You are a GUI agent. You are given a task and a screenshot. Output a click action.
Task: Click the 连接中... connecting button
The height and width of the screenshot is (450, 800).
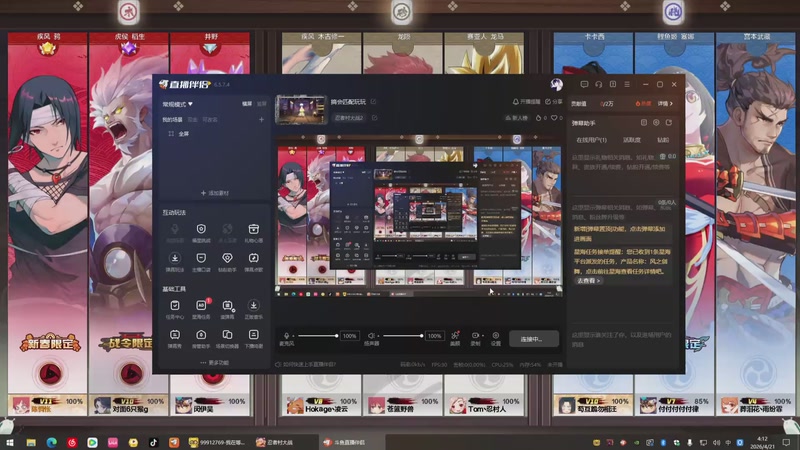click(x=534, y=339)
